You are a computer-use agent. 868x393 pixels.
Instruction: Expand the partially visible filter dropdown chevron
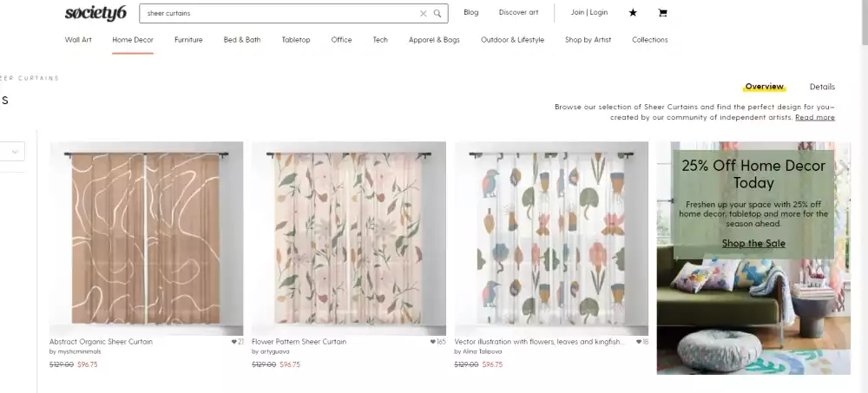[x=15, y=151]
